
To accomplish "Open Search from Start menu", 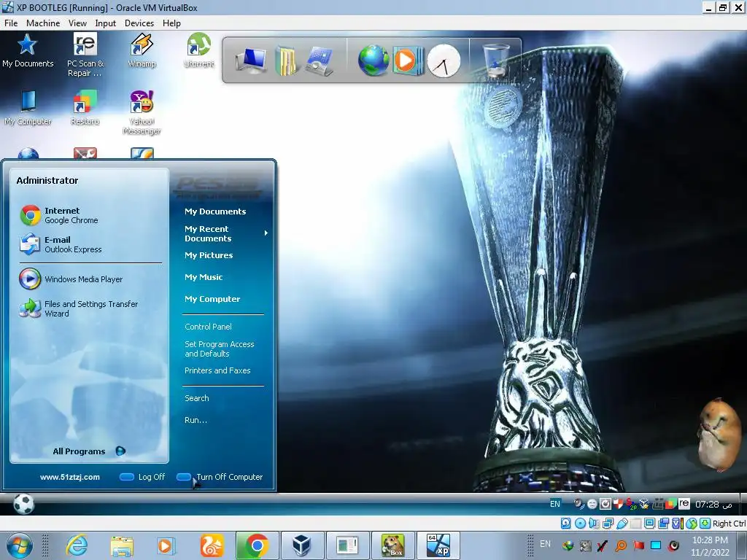I will [x=197, y=398].
